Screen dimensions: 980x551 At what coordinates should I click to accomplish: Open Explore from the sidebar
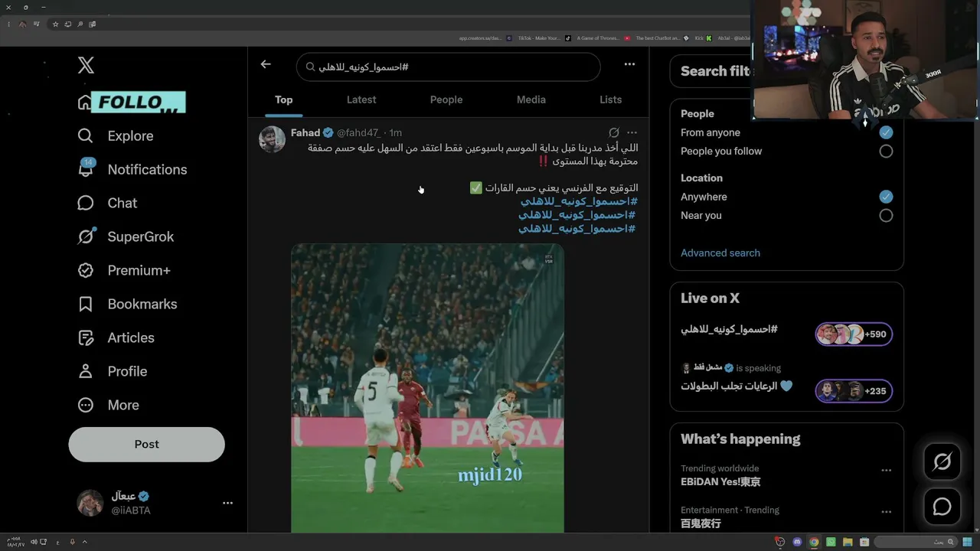[x=116, y=135]
